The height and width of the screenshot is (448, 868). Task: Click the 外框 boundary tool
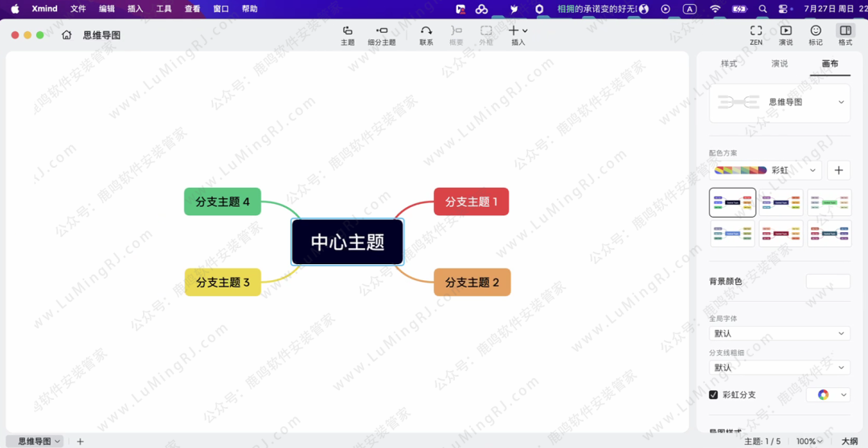pyautogui.click(x=486, y=35)
